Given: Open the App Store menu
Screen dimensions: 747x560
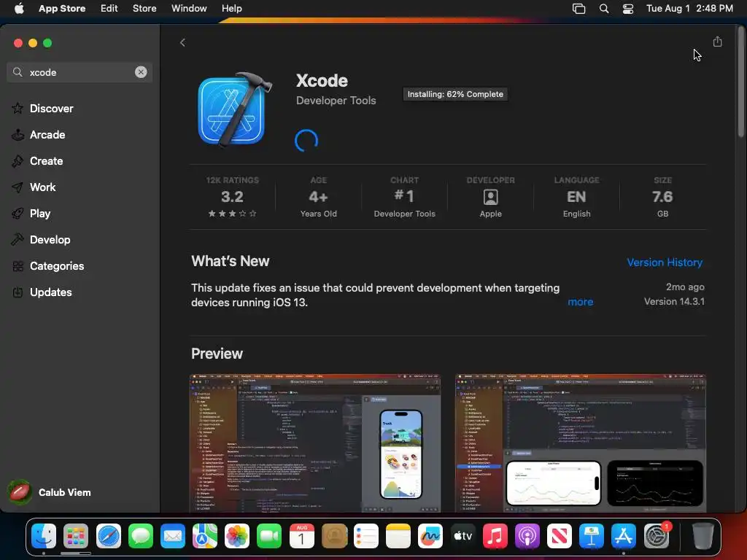Looking at the screenshot, I should 62,9.
